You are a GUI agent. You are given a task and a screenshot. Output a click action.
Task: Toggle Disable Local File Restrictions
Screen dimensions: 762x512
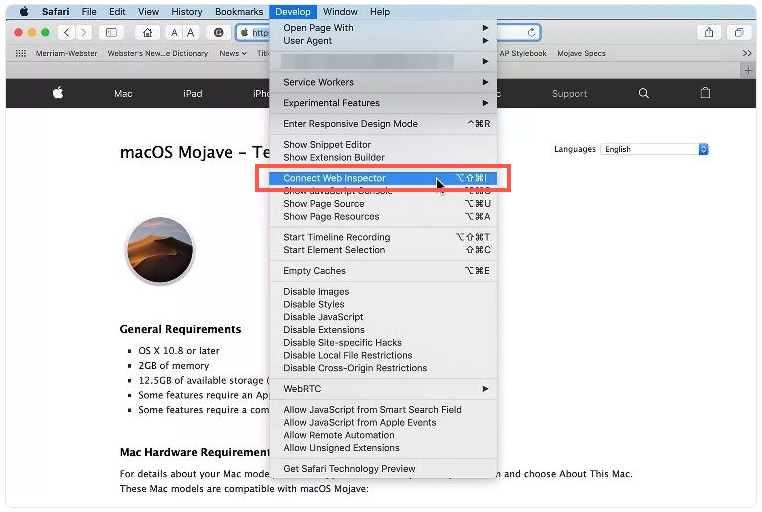383,355
